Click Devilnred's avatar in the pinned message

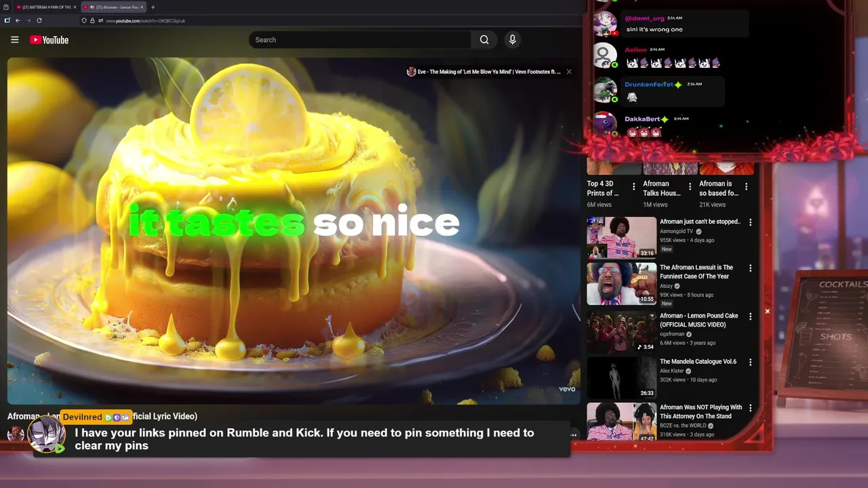[x=46, y=434]
